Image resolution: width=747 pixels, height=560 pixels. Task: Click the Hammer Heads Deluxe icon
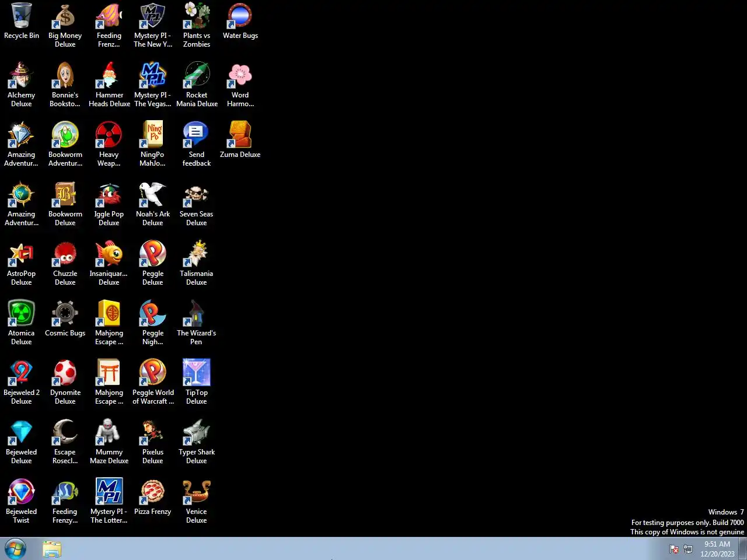pos(109,75)
